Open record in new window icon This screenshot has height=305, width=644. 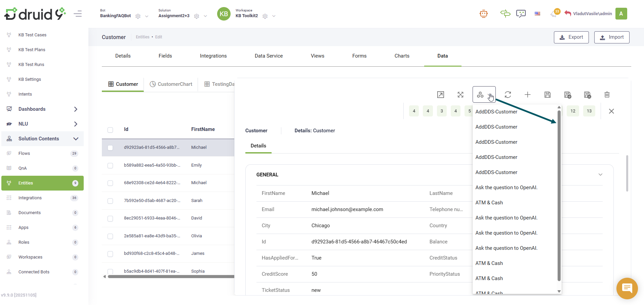440,95
